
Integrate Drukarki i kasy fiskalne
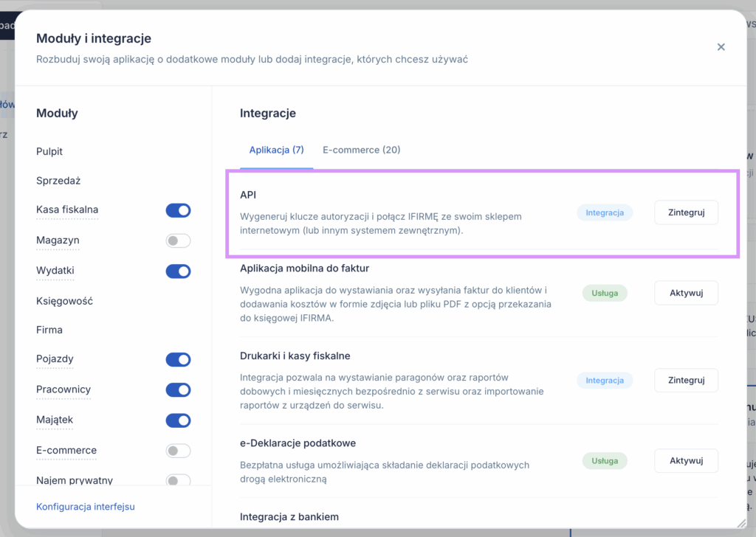[686, 381]
